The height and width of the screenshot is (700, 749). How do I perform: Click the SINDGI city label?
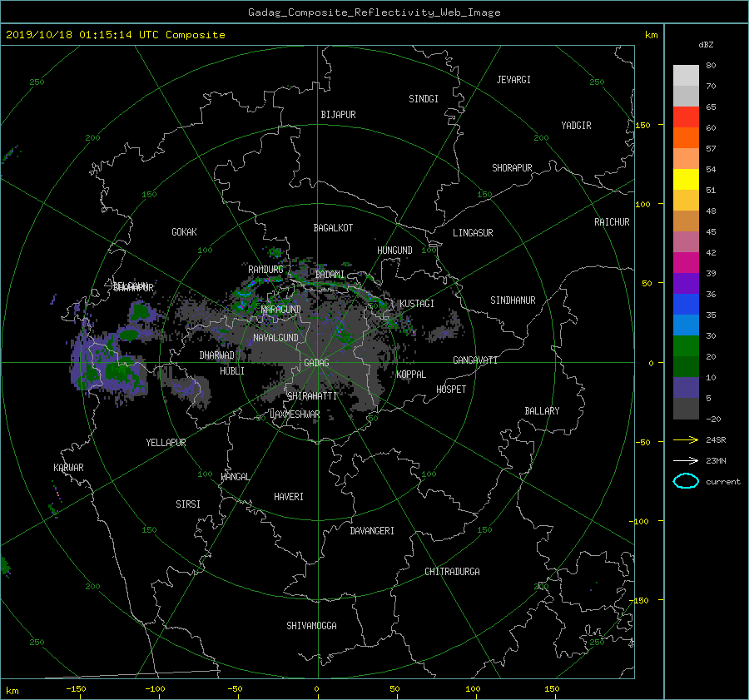[424, 99]
